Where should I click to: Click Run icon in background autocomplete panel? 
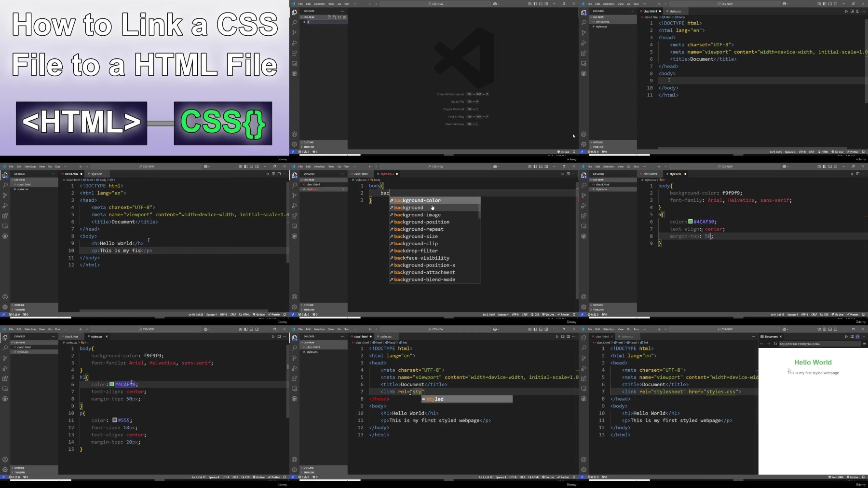(x=562, y=174)
